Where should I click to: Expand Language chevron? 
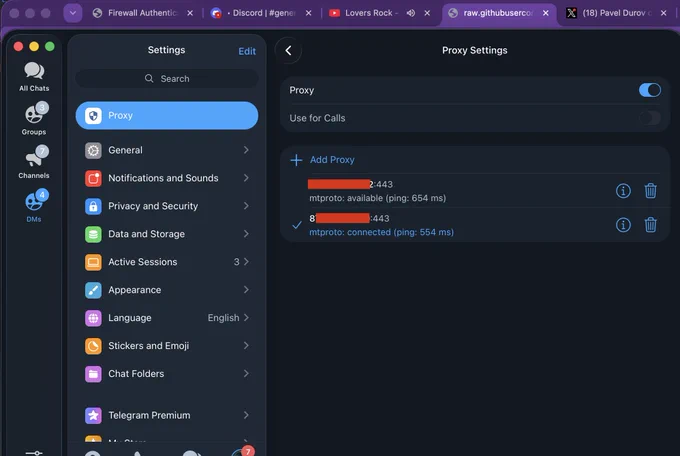246,318
